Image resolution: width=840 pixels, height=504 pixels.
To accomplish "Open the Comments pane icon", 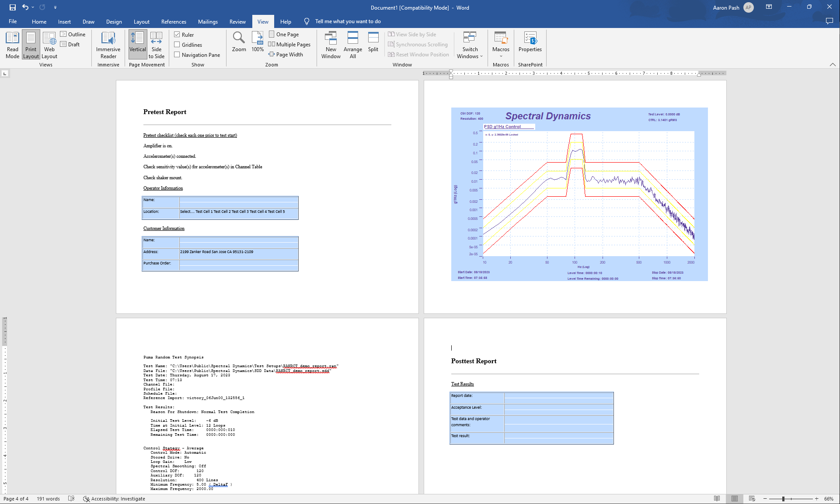I will (x=829, y=21).
